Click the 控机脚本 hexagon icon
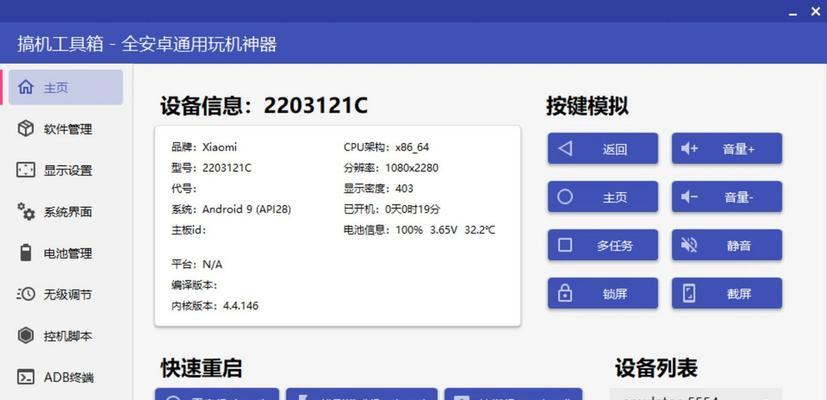The image size is (827, 400). [x=26, y=335]
